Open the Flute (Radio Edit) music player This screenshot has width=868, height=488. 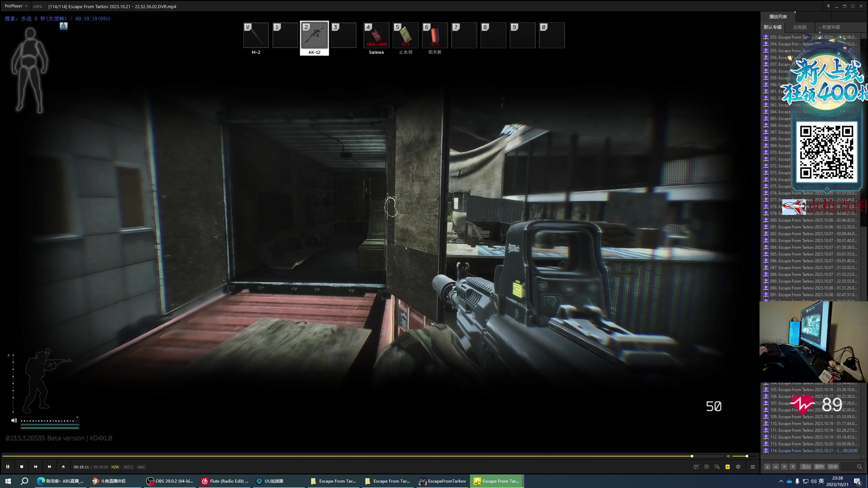225,481
